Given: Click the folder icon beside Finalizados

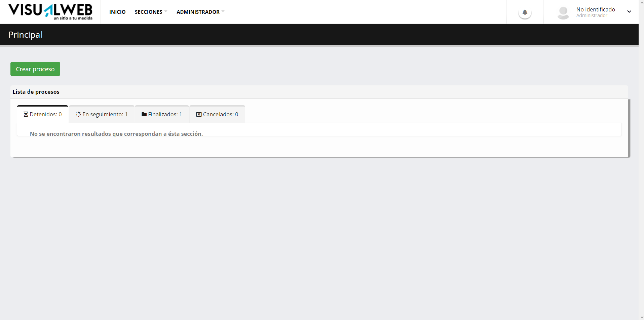Looking at the screenshot, I should [x=144, y=115].
